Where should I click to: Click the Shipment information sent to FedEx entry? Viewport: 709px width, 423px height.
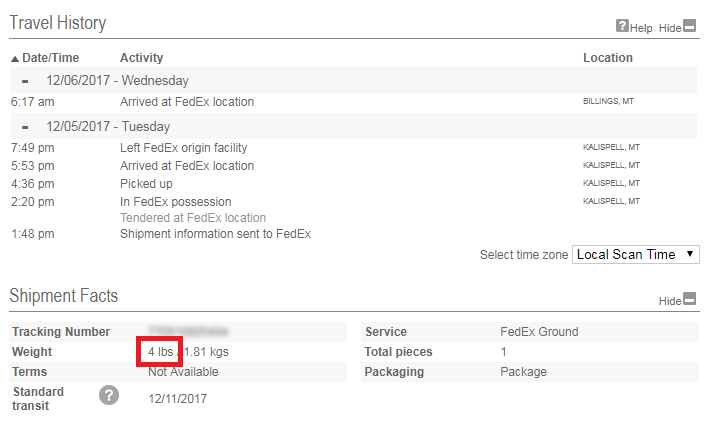tap(215, 234)
